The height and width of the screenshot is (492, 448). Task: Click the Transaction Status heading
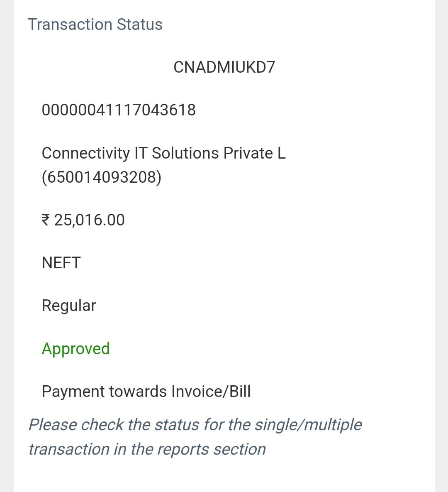click(x=95, y=24)
